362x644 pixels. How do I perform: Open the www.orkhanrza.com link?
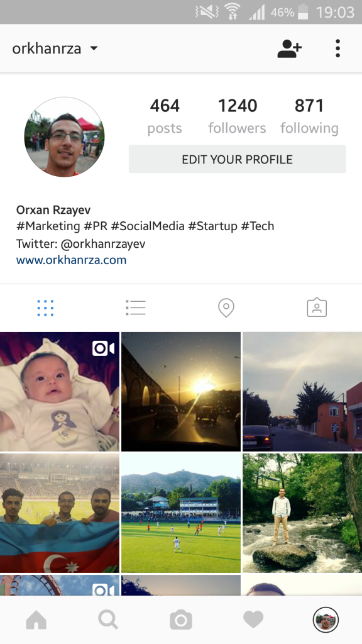72,260
